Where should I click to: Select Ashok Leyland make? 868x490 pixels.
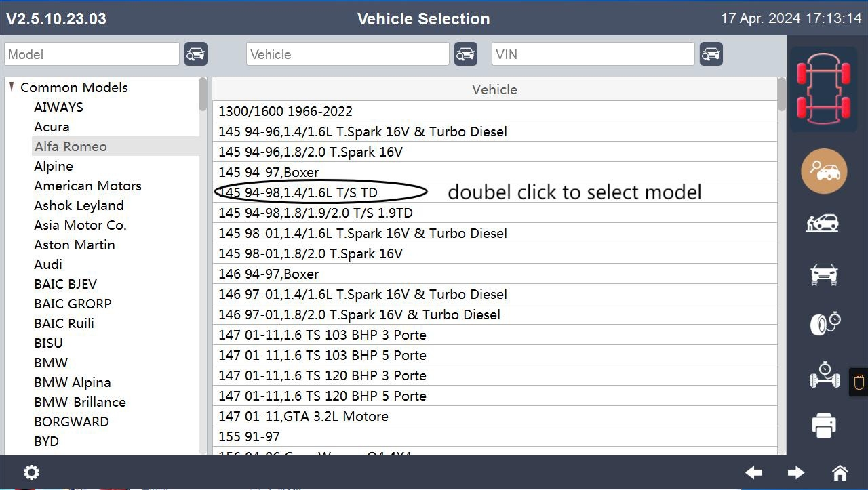coord(79,205)
